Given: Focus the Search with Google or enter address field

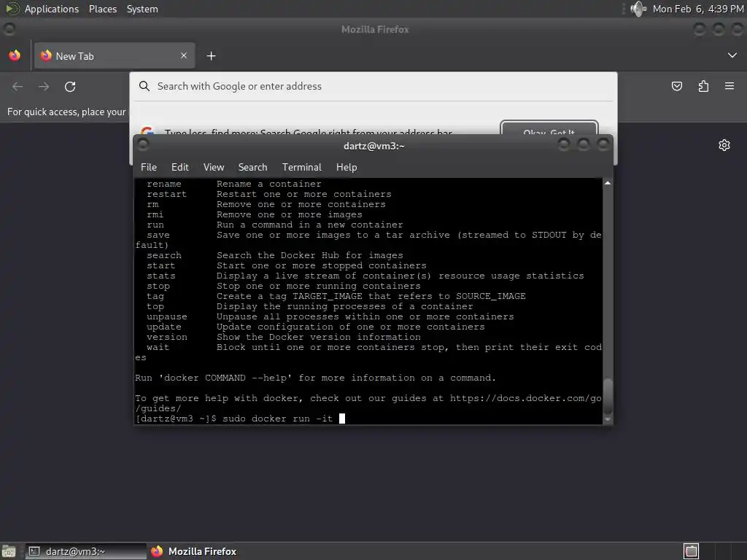Looking at the screenshot, I should [x=373, y=86].
